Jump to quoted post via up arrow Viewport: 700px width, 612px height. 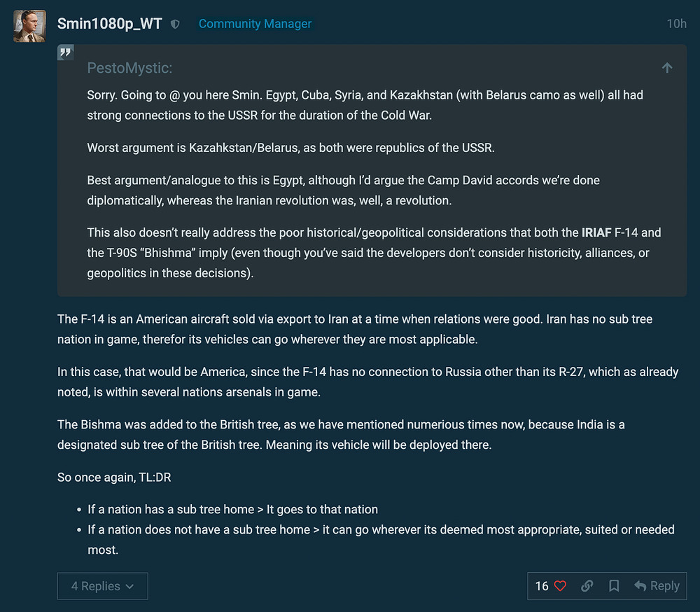[x=667, y=68]
